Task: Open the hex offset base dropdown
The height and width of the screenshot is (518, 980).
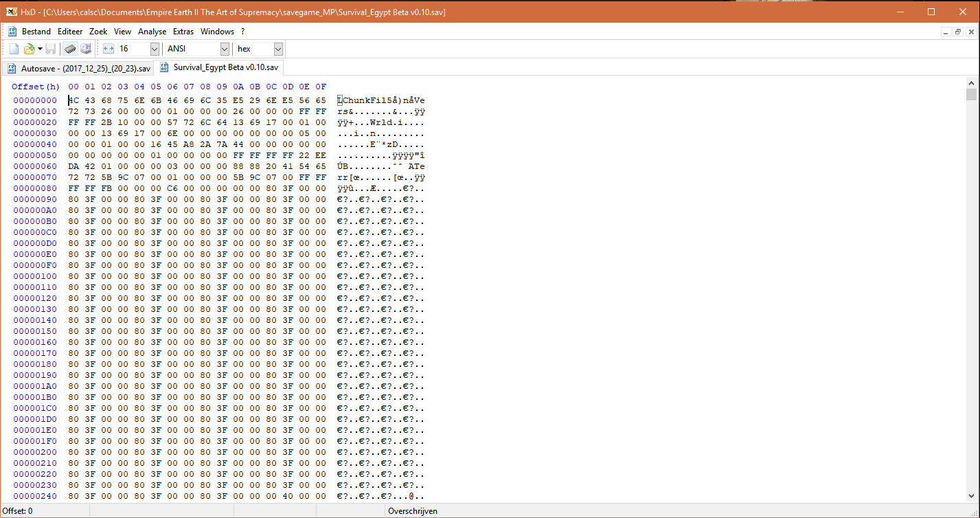Action: 278,49
